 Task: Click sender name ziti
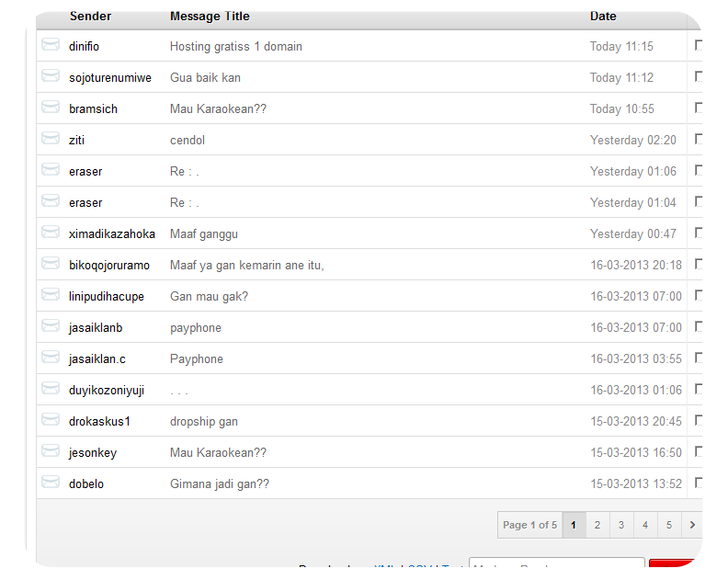pos(76,141)
